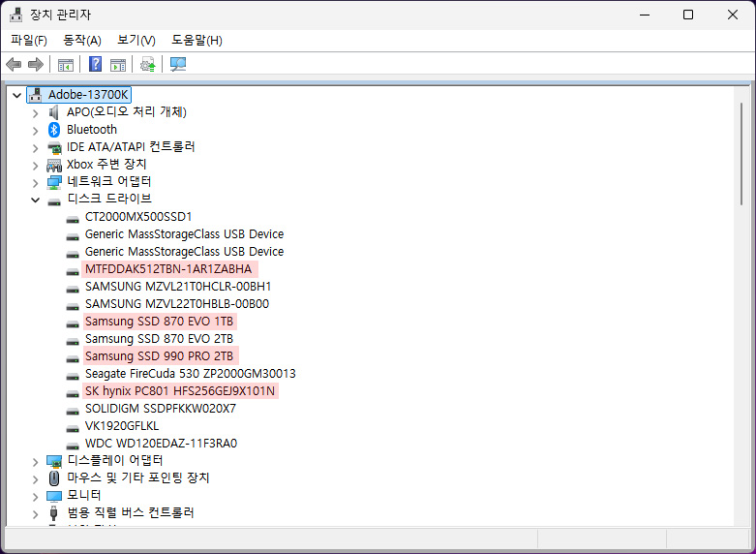Click the Adobe-13700K computer icon
This screenshot has height=554, width=756.
(x=35, y=95)
